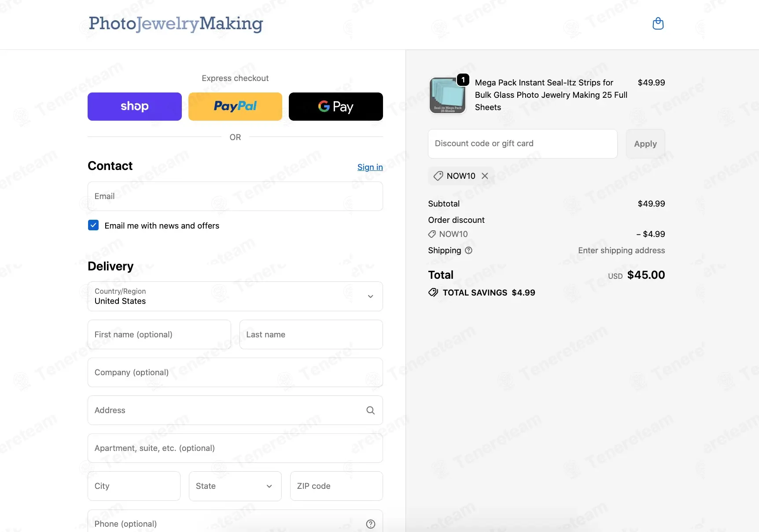Click the shipping help question mark icon
Image resolution: width=759 pixels, height=532 pixels.
(x=468, y=250)
